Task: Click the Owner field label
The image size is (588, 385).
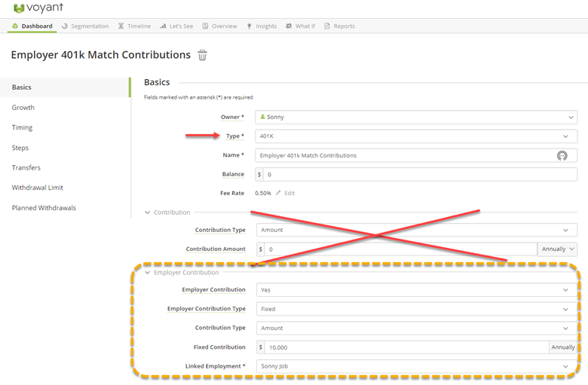Action: tap(232, 117)
